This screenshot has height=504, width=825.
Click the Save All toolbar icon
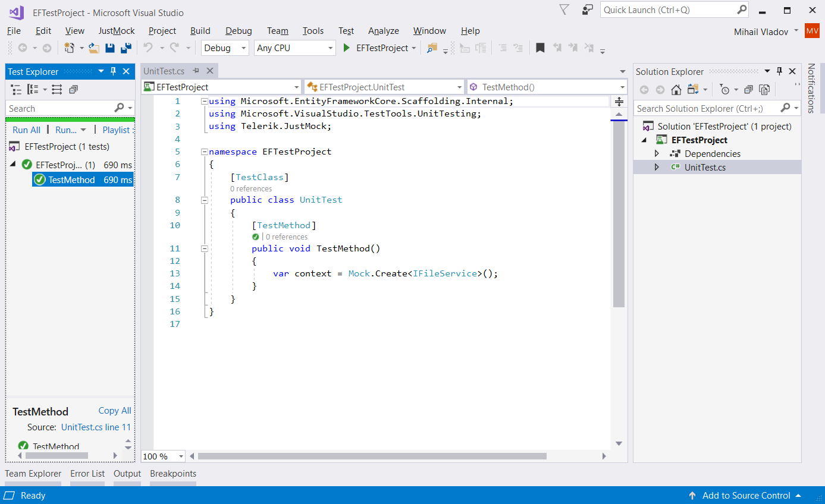126,48
